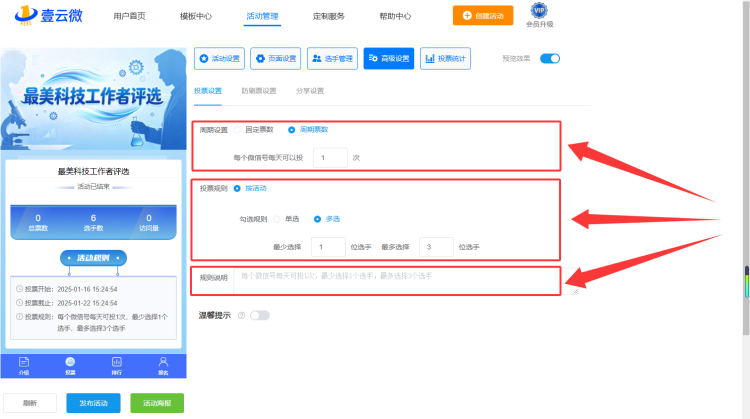Image resolution: width=750 pixels, height=419 pixels.
Task: Open the 介绍 icon in preview footer
Action: coord(24,365)
